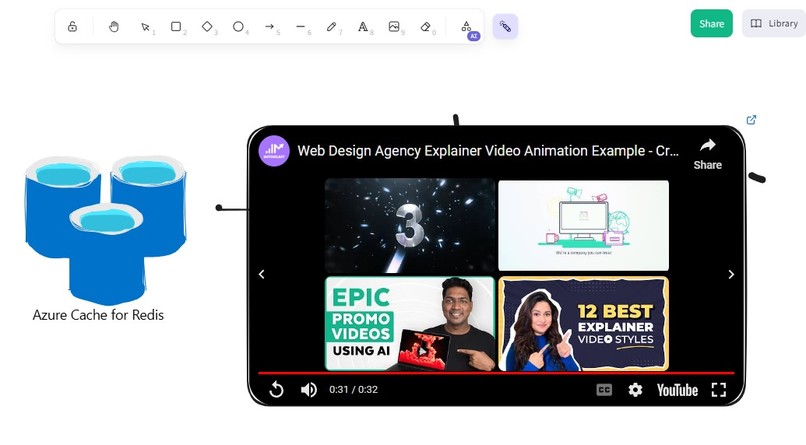
Task: Select the Azure Cache for Redis text label
Action: pyautogui.click(x=98, y=315)
